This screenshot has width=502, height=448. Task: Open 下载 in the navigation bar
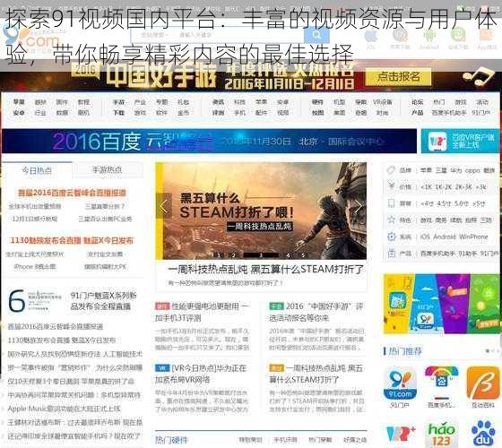click(x=118, y=113)
